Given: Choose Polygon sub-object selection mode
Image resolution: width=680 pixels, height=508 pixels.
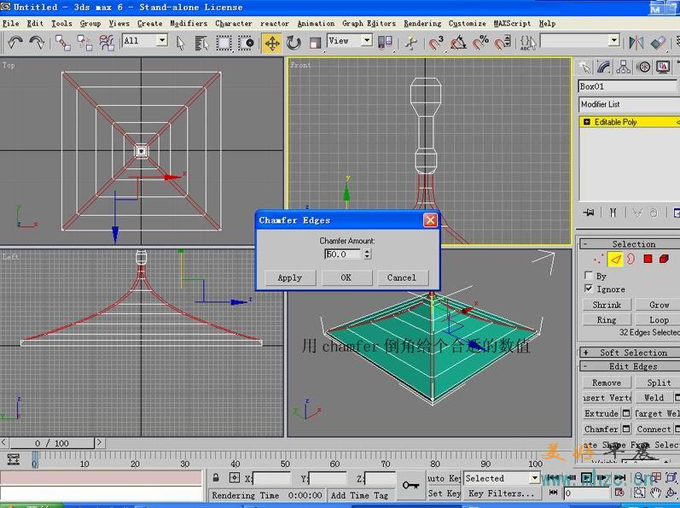Looking at the screenshot, I should pos(647,259).
